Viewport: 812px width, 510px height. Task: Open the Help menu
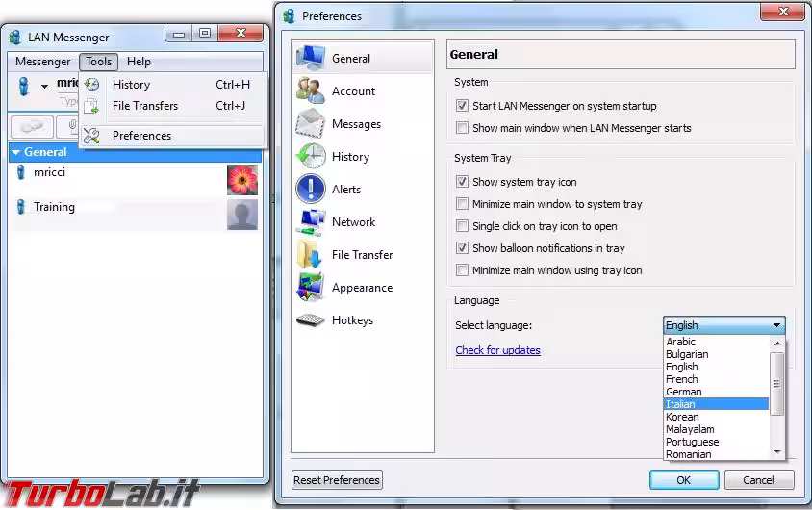pos(139,62)
